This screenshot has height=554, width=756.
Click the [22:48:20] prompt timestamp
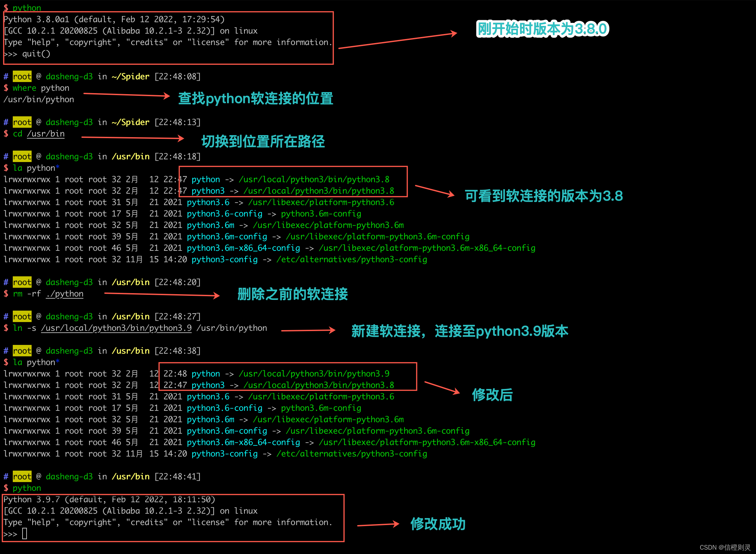point(178,282)
